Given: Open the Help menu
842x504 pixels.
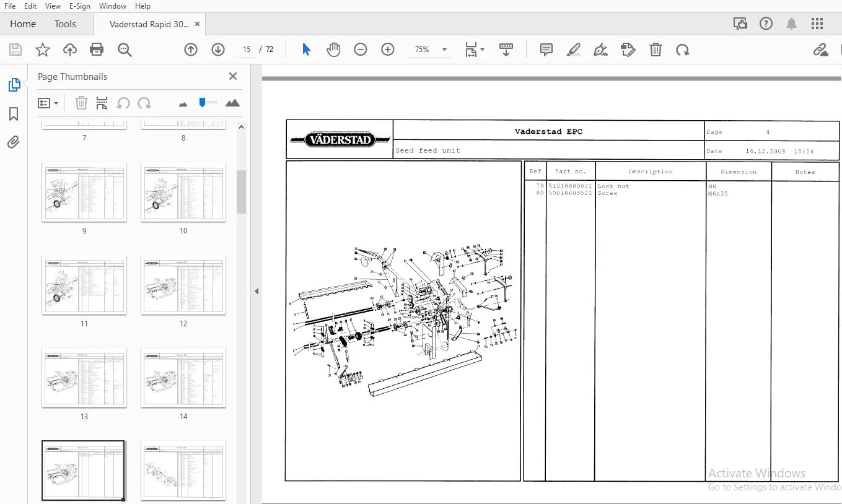Looking at the screenshot, I should tap(143, 6).
